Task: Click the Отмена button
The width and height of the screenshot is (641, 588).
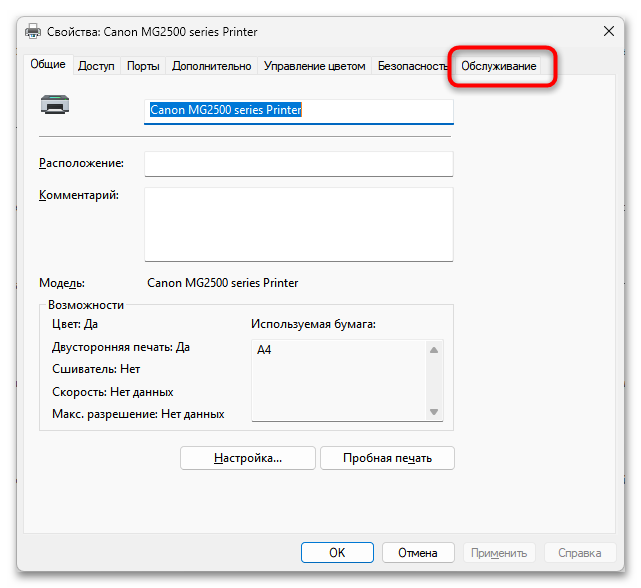Action: tap(418, 553)
